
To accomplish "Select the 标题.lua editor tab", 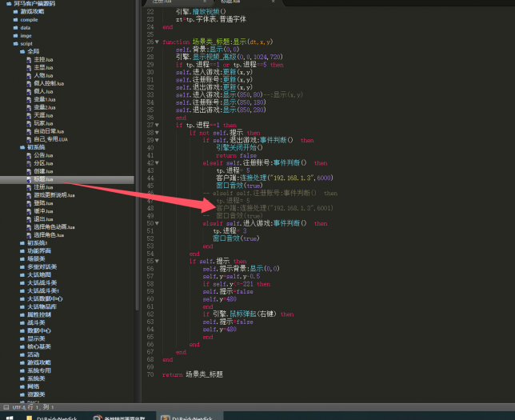I will tap(230, 2).
